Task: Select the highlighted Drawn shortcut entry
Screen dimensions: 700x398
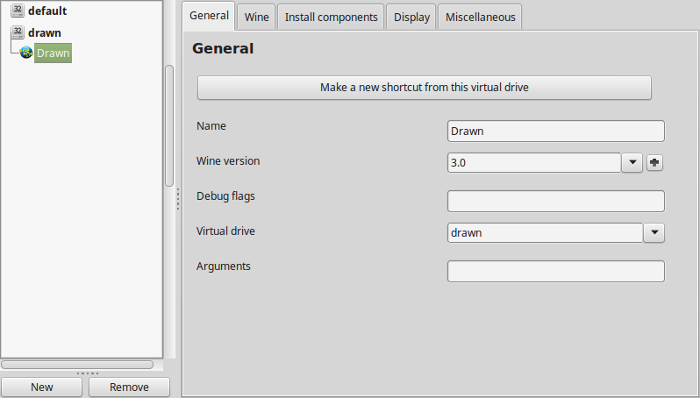Action: [53, 53]
